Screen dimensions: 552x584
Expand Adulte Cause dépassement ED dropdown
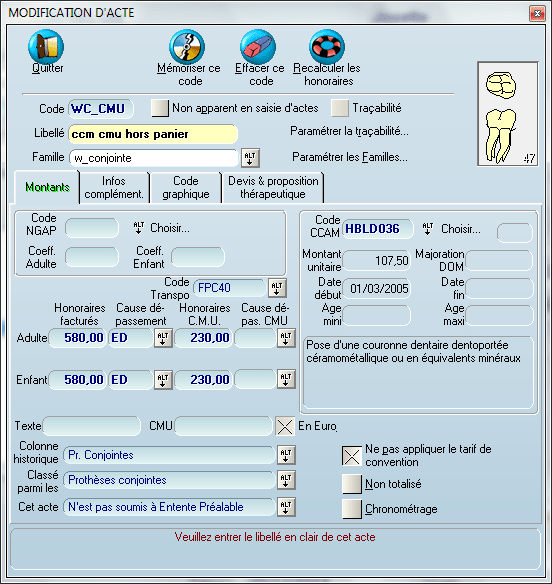click(163, 338)
